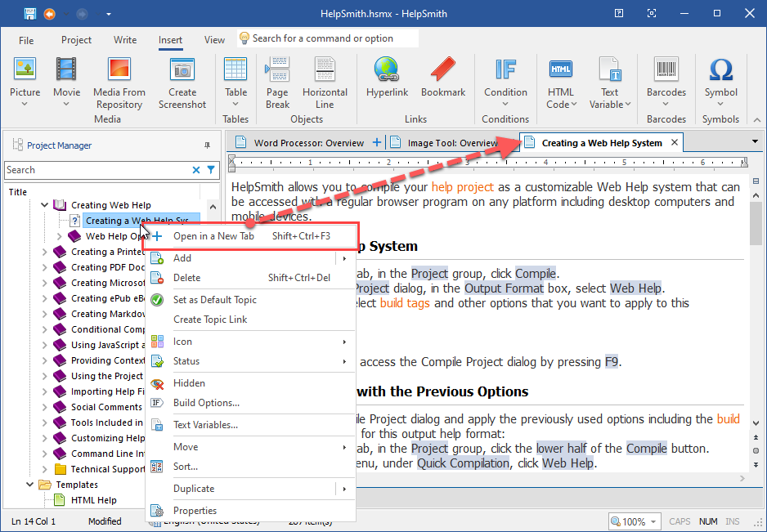
Task: Collapse the Creating Web Help tree node
Action: coord(44,205)
